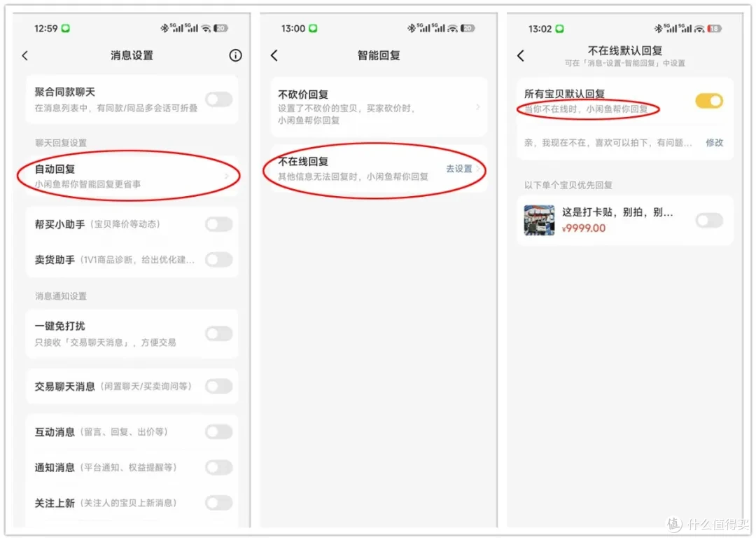The image size is (756, 540).
Task: Toggle 关注上新 notifications
Action: pyautogui.click(x=219, y=503)
